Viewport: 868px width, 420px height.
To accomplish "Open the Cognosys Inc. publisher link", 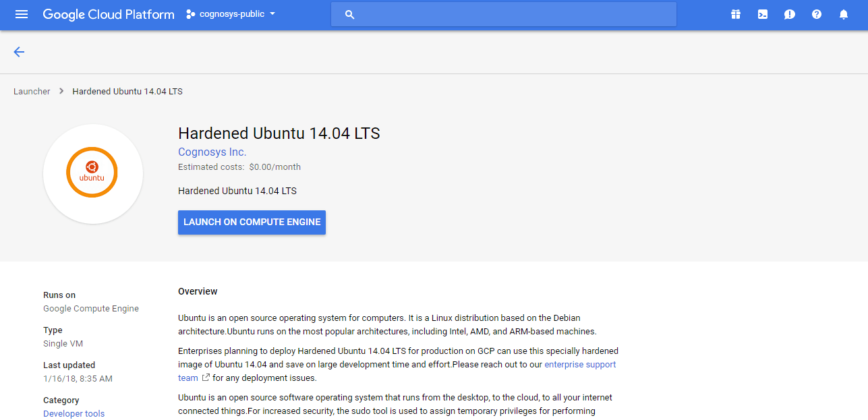I will pos(212,152).
